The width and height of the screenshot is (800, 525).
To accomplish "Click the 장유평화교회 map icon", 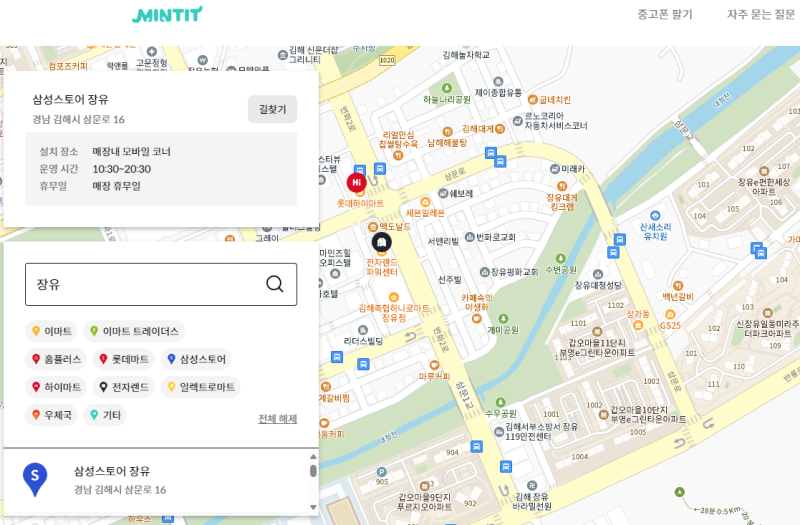I will tap(485, 272).
